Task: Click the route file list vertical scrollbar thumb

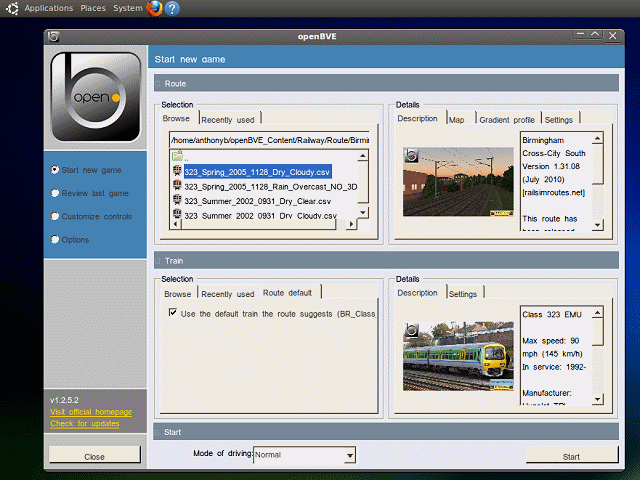Action: [x=362, y=182]
